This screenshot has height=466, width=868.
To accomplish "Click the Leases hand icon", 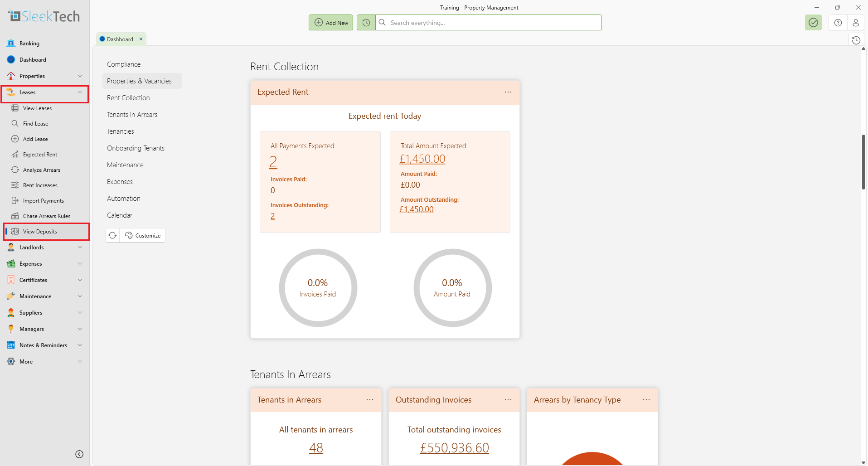I will 11,92.
